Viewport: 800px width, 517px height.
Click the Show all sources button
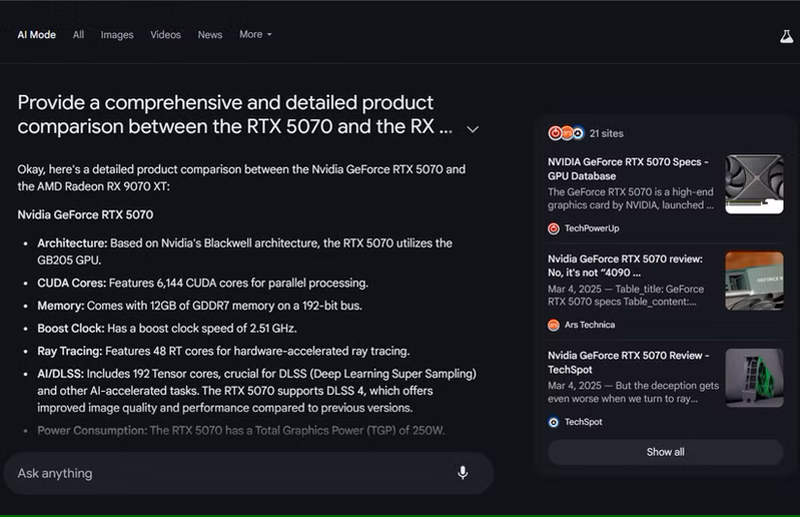(x=665, y=452)
